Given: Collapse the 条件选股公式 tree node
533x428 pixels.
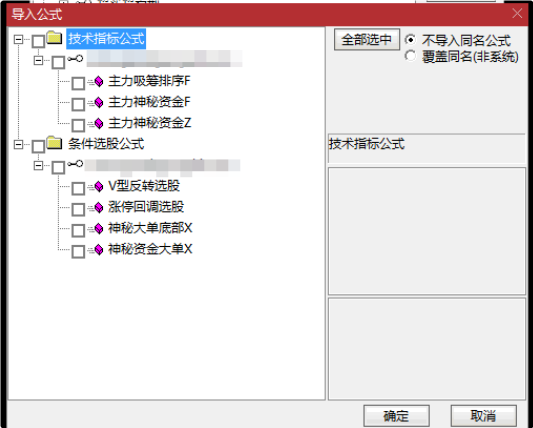Looking at the screenshot, I should point(18,145).
